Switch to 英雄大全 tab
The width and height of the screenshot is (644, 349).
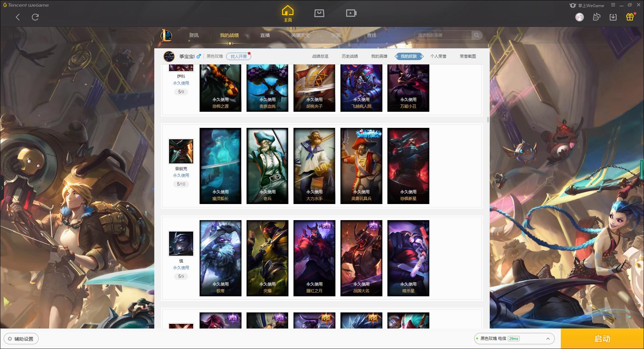pyautogui.click(x=301, y=35)
